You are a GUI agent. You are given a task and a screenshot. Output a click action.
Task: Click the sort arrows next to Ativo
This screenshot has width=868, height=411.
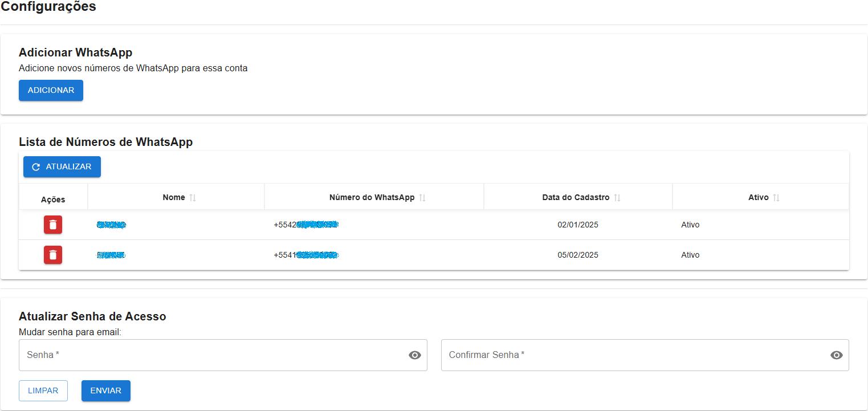click(776, 198)
